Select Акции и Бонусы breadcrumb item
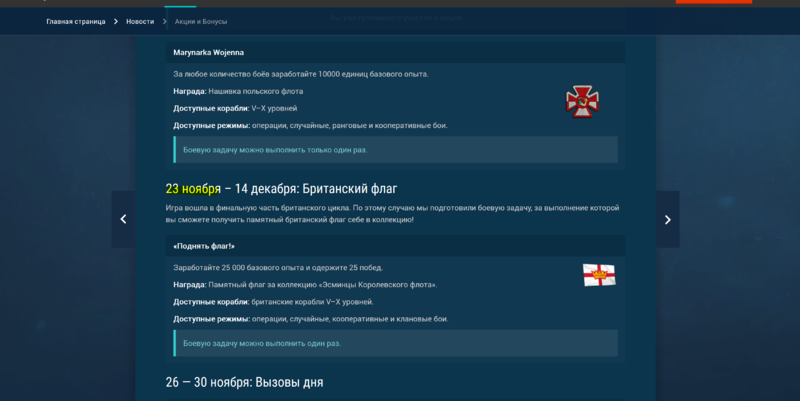 click(201, 21)
